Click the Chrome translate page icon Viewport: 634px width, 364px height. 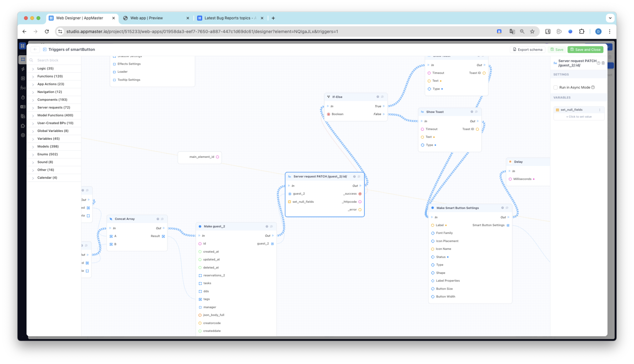tap(512, 32)
